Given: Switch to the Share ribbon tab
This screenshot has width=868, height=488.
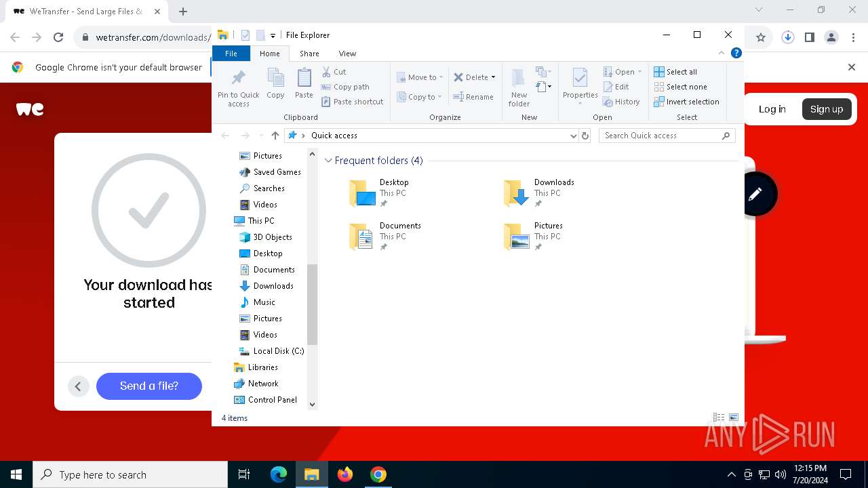Looking at the screenshot, I should [x=309, y=54].
